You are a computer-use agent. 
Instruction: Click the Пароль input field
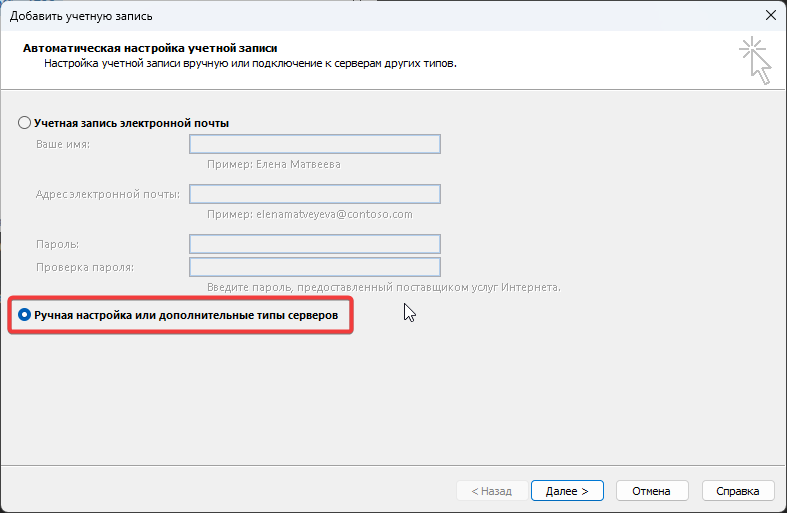315,244
